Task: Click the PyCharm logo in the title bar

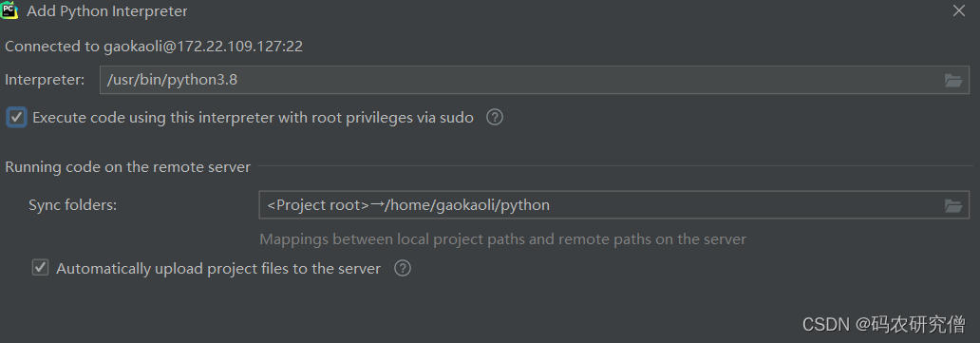Action: click(9, 10)
